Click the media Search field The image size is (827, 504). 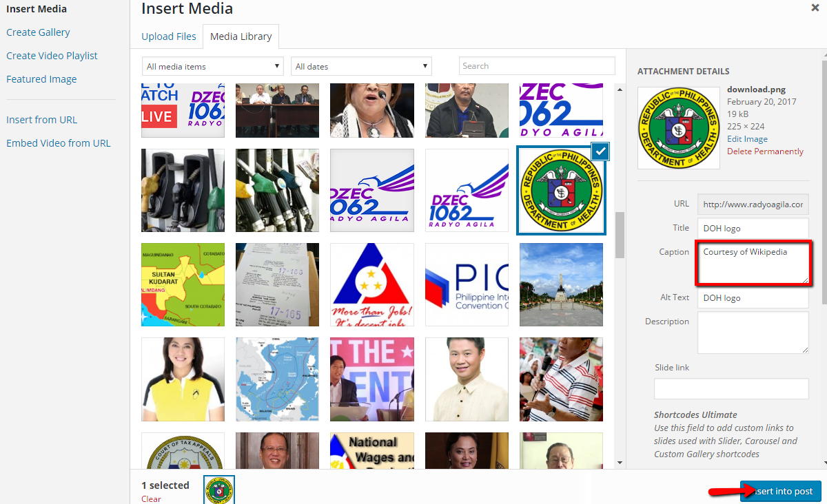tap(536, 66)
